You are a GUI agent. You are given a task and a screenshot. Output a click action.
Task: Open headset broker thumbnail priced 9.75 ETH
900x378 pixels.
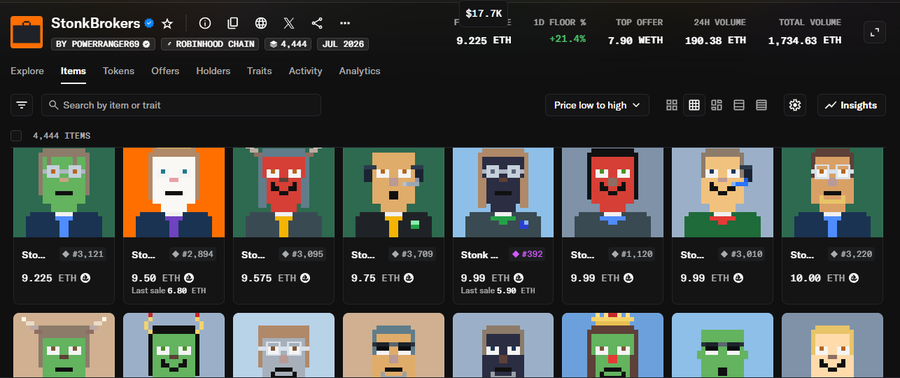393,193
